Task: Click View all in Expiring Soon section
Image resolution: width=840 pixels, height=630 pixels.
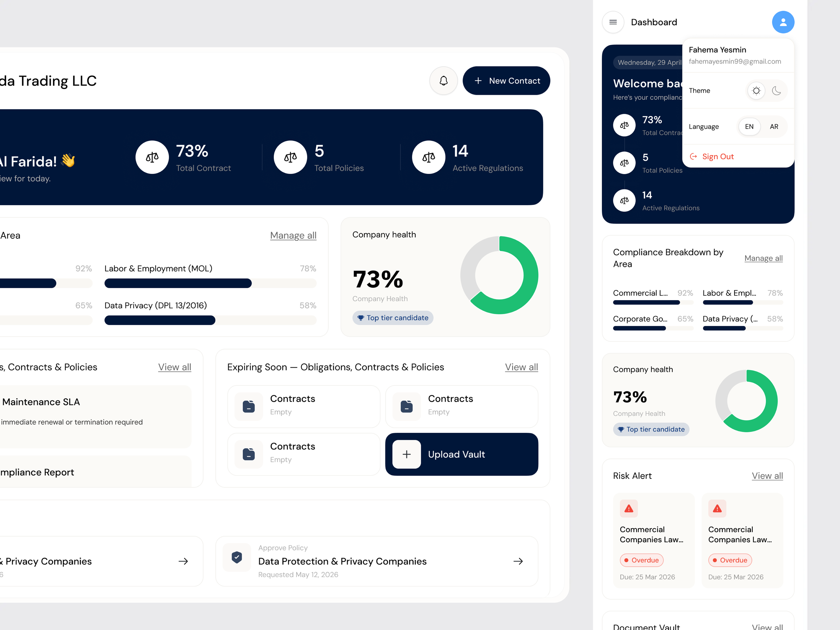Action: [x=521, y=367]
